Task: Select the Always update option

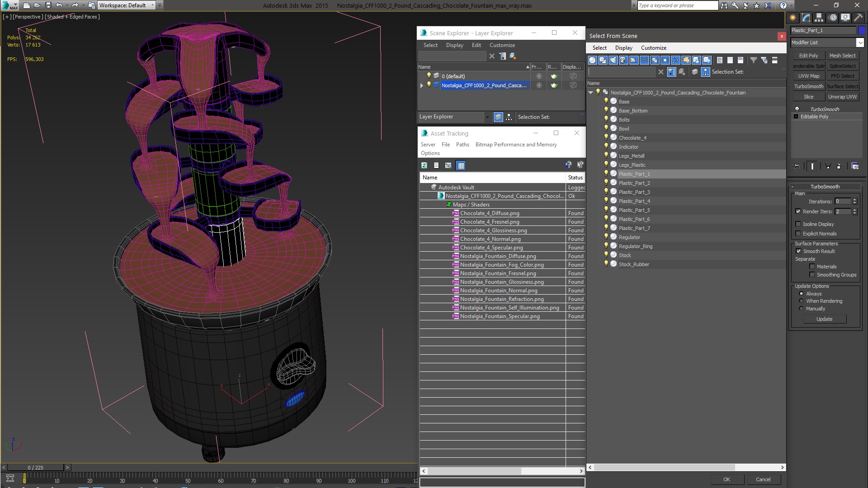Action: coord(802,294)
